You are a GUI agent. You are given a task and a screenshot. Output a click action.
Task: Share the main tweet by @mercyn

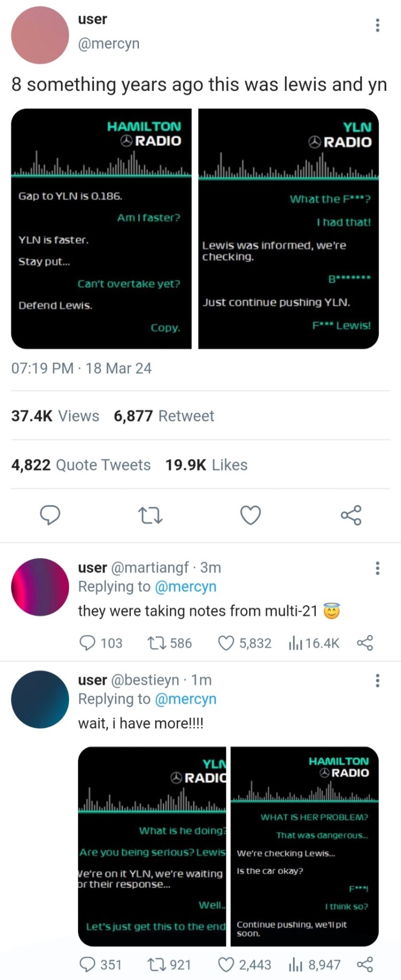pyautogui.click(x=351, y=515)
